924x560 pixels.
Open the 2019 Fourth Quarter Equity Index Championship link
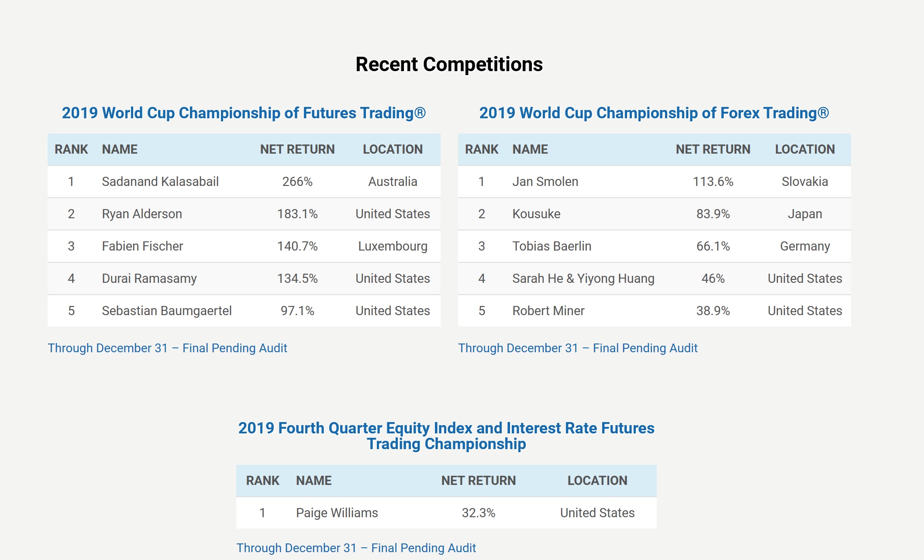click(446, 436)
